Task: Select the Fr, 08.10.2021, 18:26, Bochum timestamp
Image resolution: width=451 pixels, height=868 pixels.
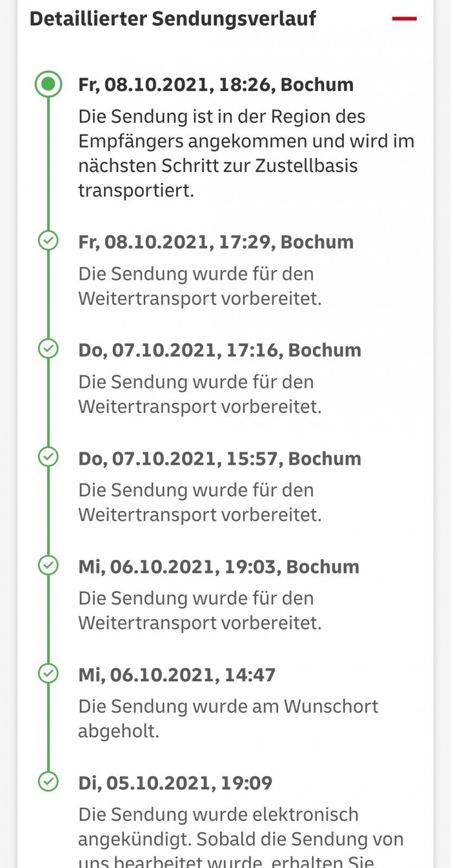Action: click(216, 85)
